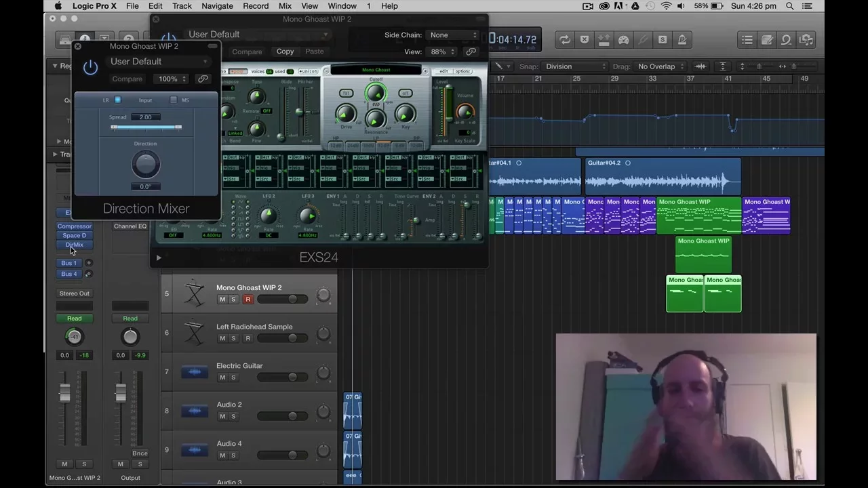Open the Navigate menu

pos(217,6)
